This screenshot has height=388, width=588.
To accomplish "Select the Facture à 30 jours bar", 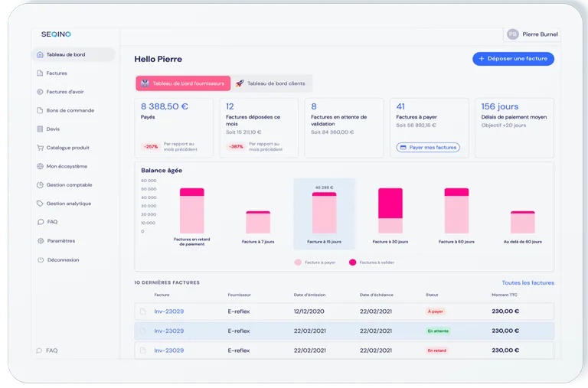I will click(390, 210).
